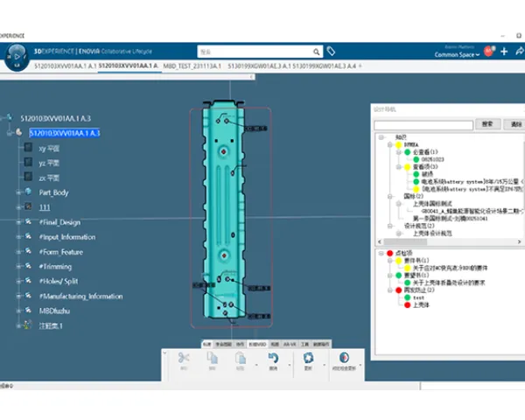Click the Paste icon in bottom toolbar
Viewport: 525px width, 420px height.
click(241, 358)
